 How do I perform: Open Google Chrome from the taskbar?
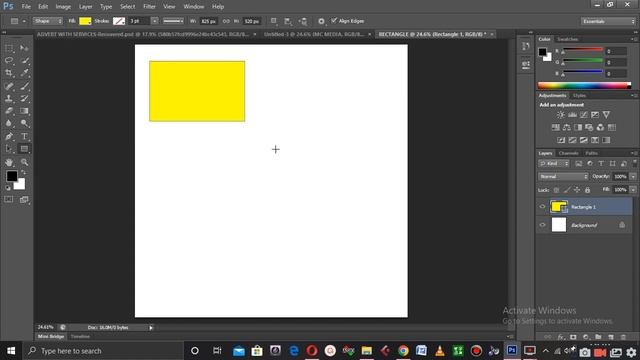(x=403, y=351)
